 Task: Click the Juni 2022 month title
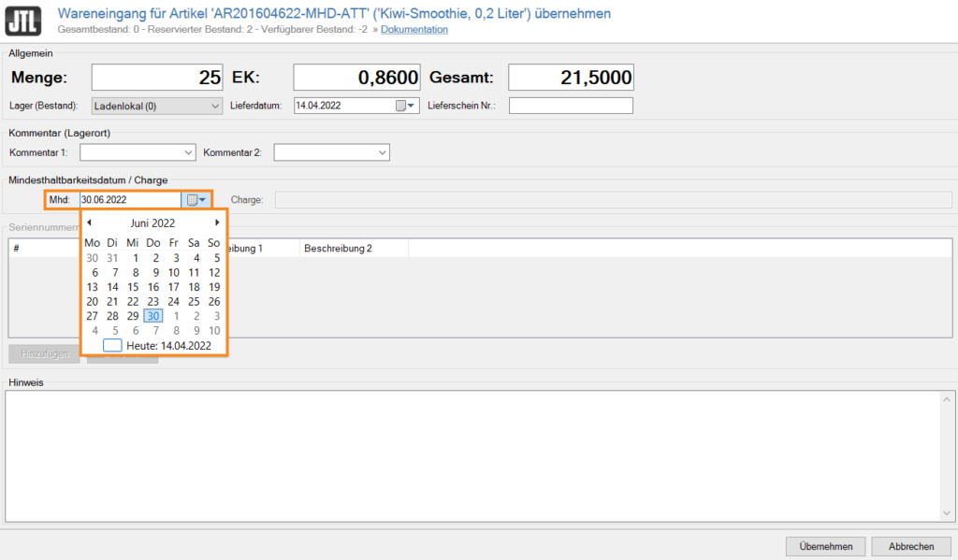pyautogui.click(x=152, y=223)
